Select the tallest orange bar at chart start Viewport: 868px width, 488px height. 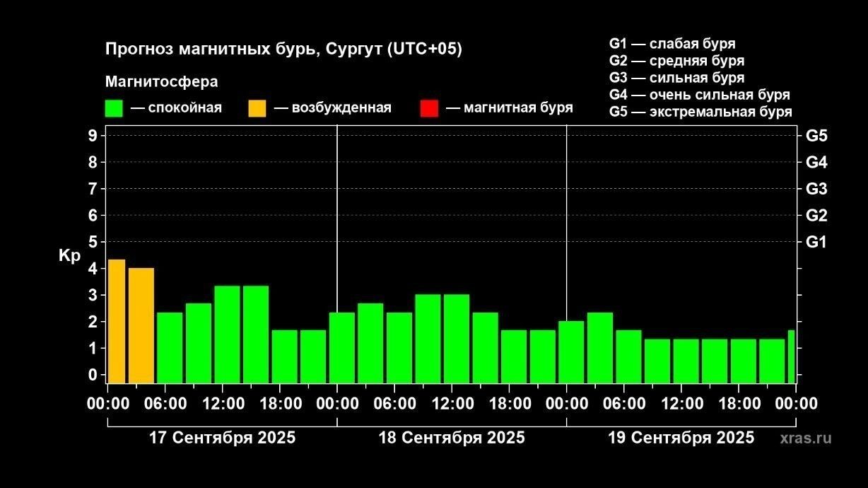tap(117, 320)
